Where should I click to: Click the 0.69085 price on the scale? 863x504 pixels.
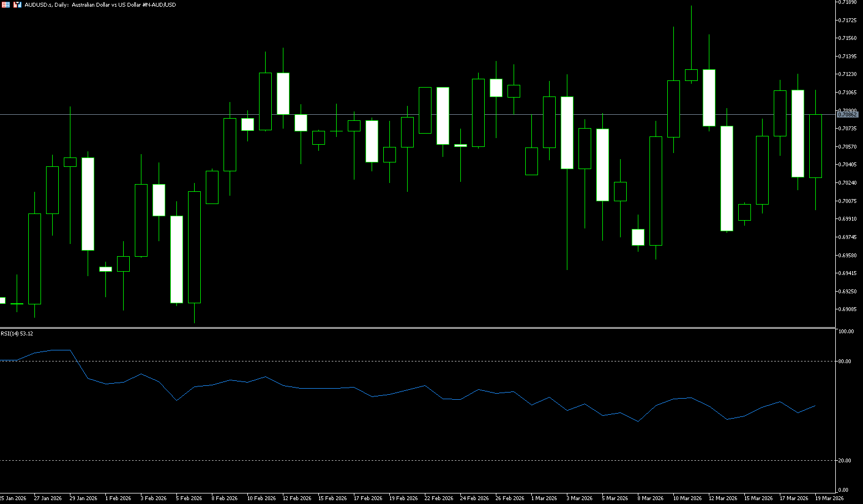(847, 309)
